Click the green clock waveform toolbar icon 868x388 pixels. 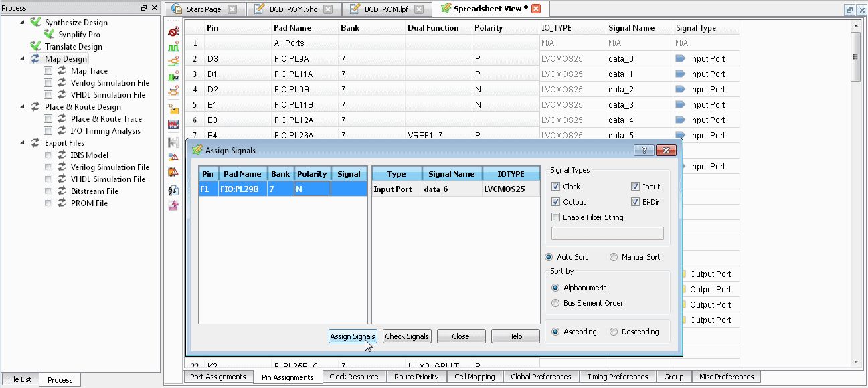click(173, 47)
